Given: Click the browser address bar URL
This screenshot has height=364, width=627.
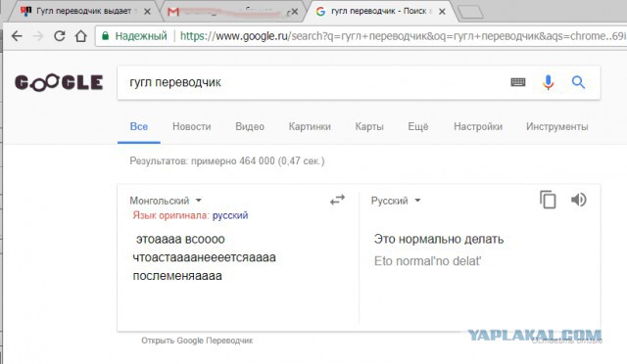Looking at the screenshot, I should [402, 36].
